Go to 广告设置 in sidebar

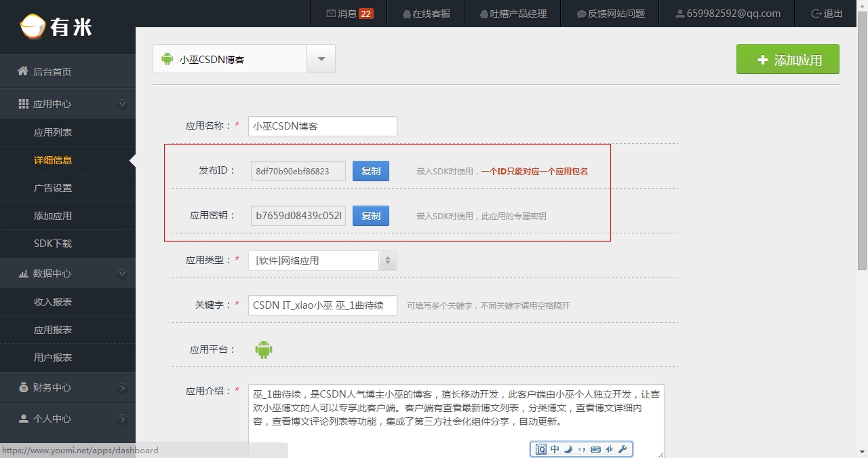pyautogui.click(x=53, y=188)
